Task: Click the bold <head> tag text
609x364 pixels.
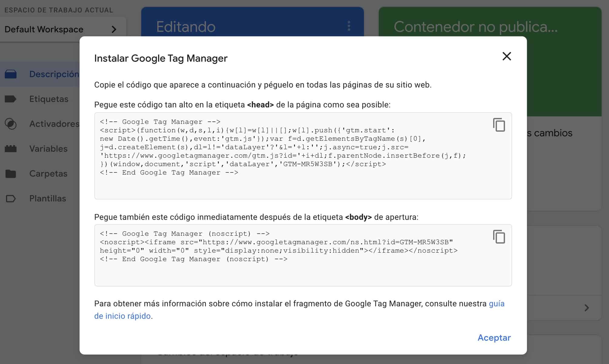Action: pyautogui.click(x=261, y=105)
